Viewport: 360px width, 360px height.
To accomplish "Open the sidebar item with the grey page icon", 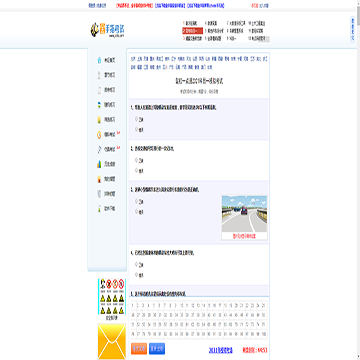I will point(106,75).
